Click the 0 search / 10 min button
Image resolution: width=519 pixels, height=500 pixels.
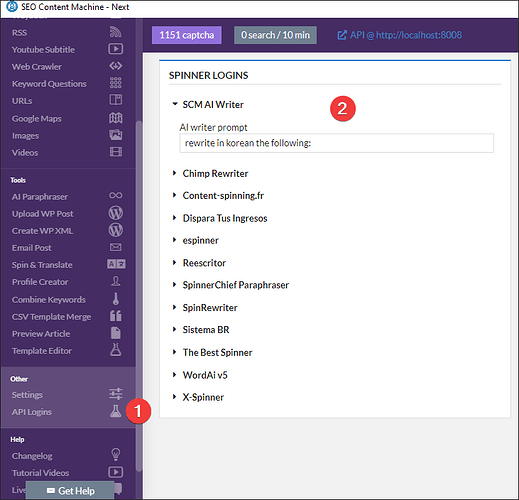pos(275,35)
